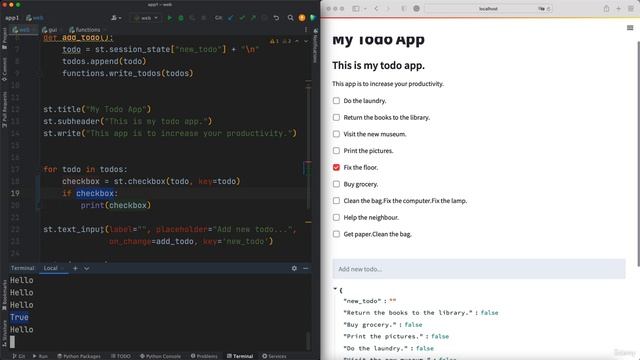This screenshot has height=360, width=640.
Task: Check the 'Clean the bag.Fix the computer' checkbox
Action: pos(336,200)
